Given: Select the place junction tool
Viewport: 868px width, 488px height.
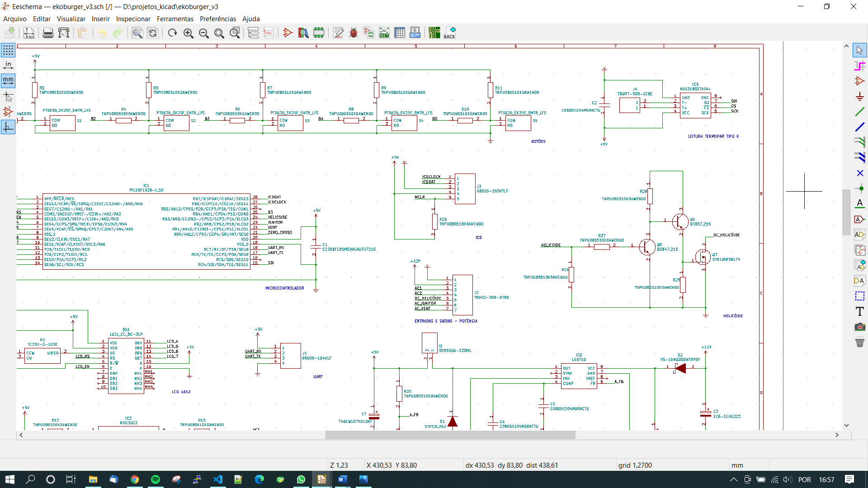Looking at the screenshot, I should pos(859,188).
